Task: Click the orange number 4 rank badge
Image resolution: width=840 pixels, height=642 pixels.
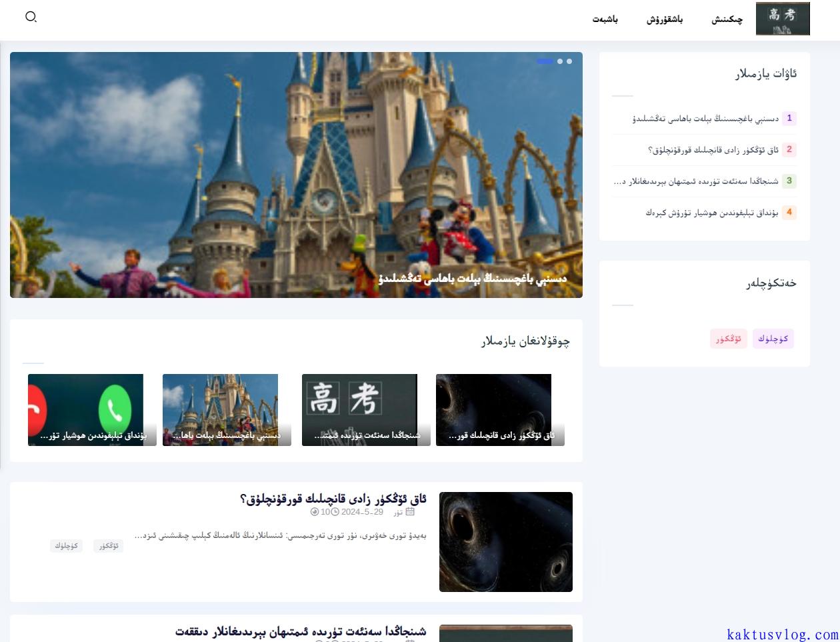Action: [789, 212]
